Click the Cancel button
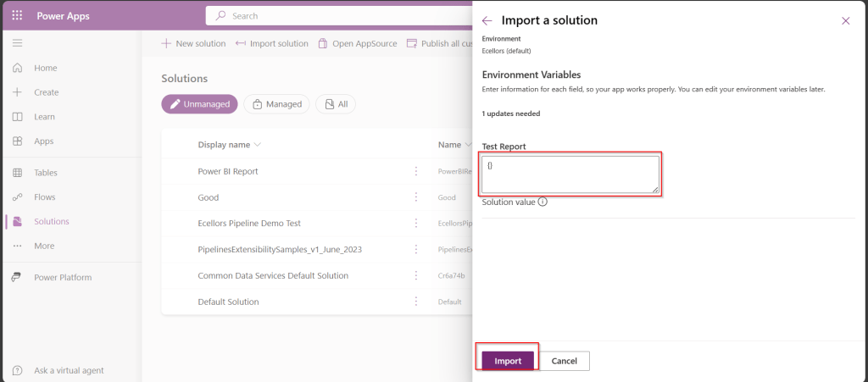This screenshot has height=382, width=868. [565, 361]
